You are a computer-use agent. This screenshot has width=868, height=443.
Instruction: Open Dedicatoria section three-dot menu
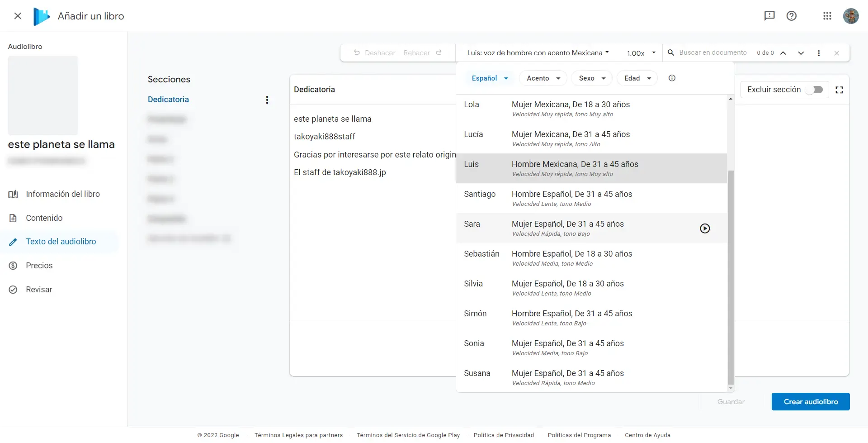[267, 100]
